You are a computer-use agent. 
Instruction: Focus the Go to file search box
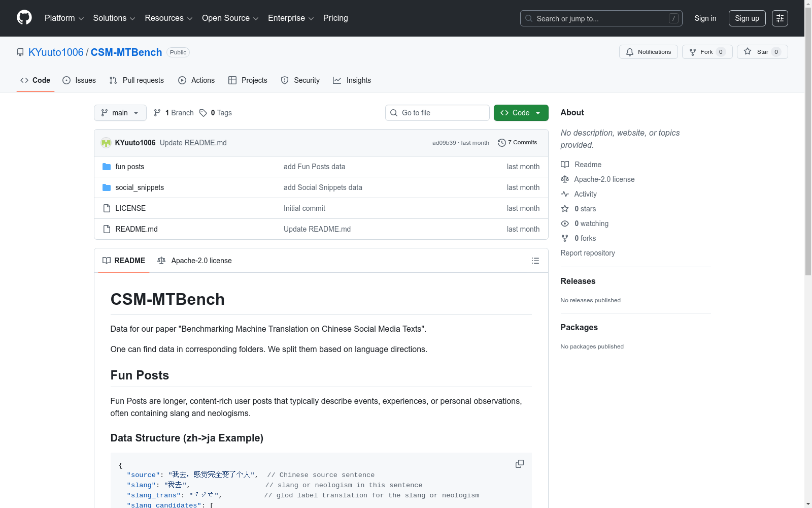(437, 113)
